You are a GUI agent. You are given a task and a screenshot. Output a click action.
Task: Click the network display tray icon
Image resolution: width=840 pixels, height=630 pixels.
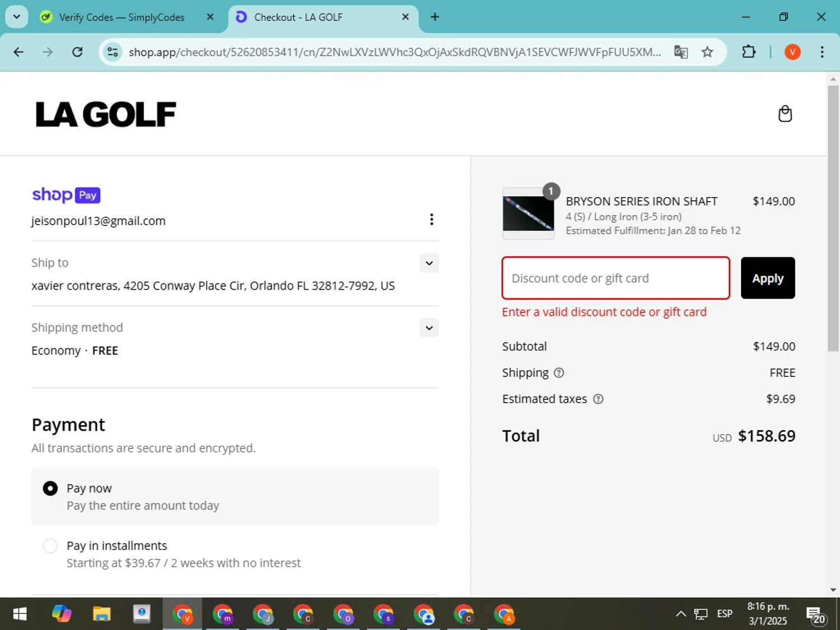pyautogui.click(x=701, y=614)
